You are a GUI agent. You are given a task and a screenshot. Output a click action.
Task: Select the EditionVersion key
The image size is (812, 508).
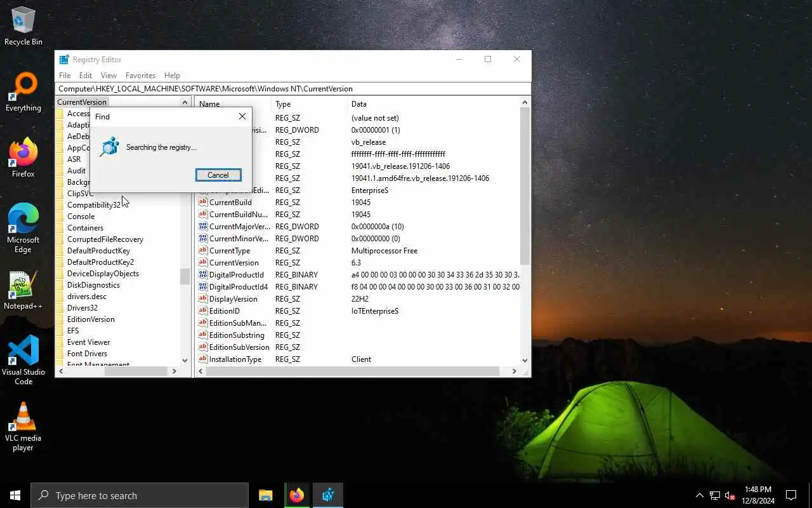[x=91, y=319]
